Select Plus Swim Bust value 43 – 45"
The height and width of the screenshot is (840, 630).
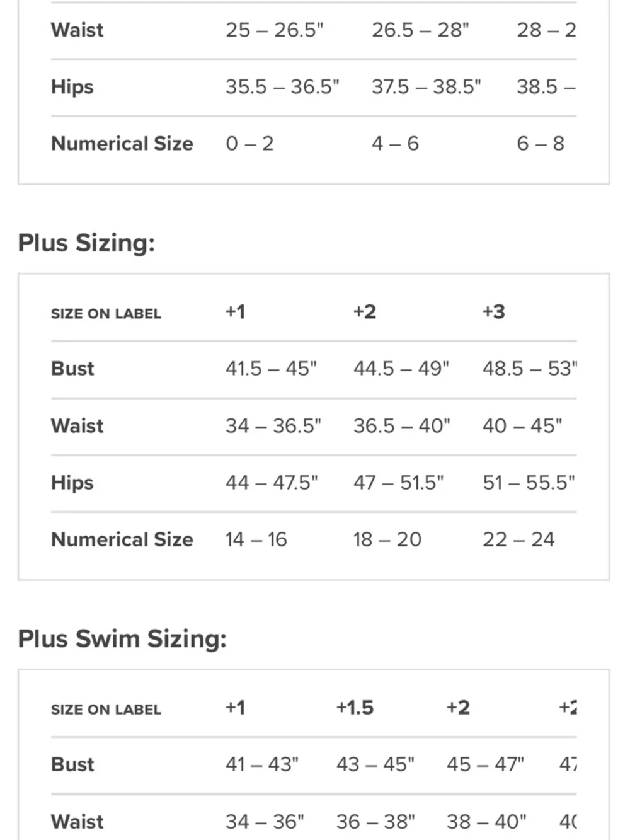pyautogui.click(x=375, y=764)
